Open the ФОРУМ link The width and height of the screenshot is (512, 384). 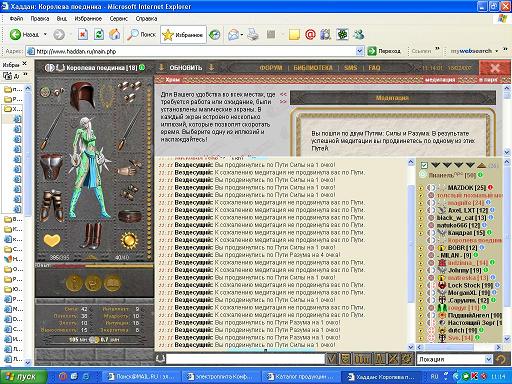tap(271, 68)
